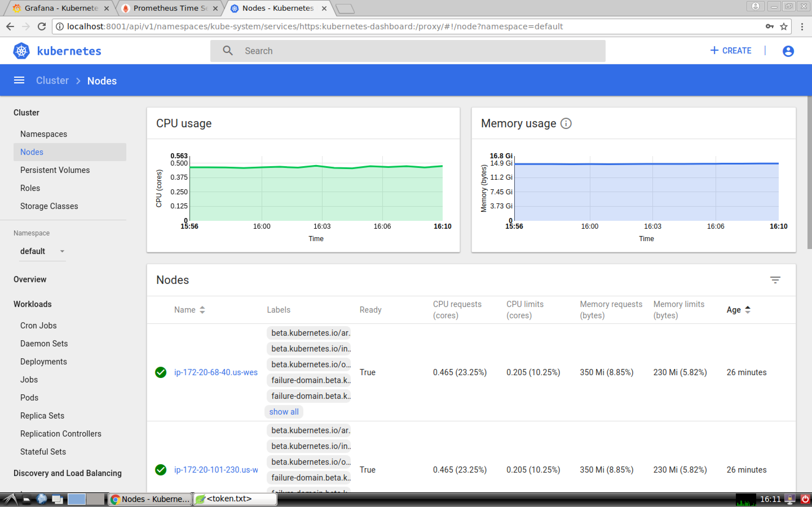Viewport: 812px width, 507px height.
Task: Open the Nodes table filter icon
Action: [775, 280]
